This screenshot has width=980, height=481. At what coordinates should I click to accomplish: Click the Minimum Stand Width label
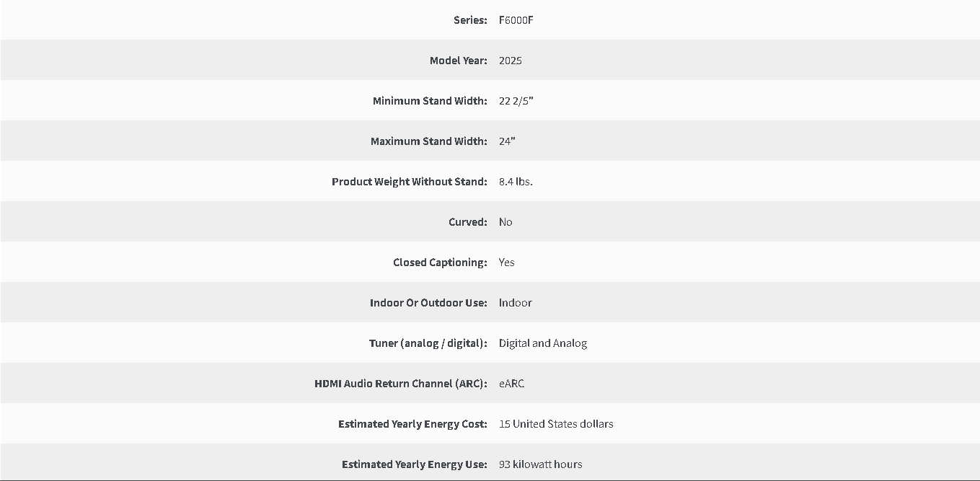pos(430,101)
